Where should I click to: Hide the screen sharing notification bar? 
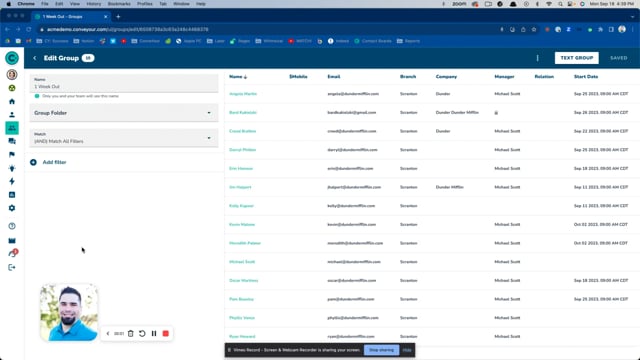tap(407, 350)
